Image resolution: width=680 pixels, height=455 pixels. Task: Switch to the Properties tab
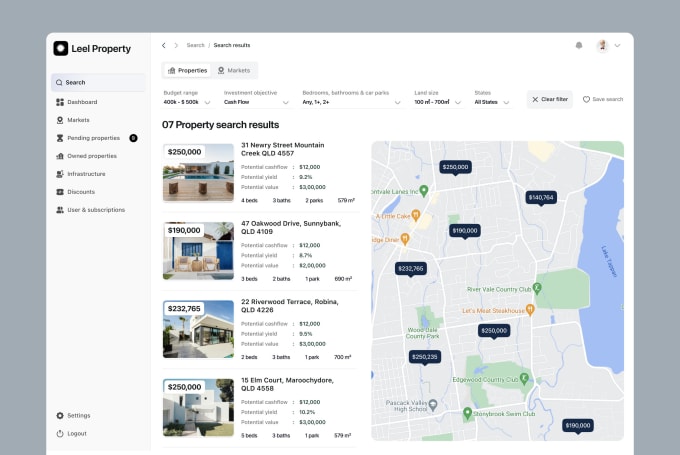point(187,70)
